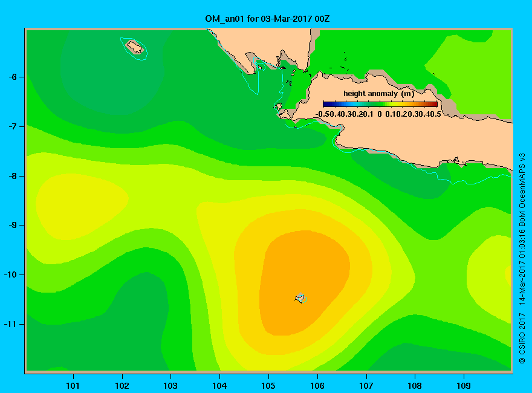The image size is (532, 393).
Task: Click latitude label -8
Action: [13, 176]
